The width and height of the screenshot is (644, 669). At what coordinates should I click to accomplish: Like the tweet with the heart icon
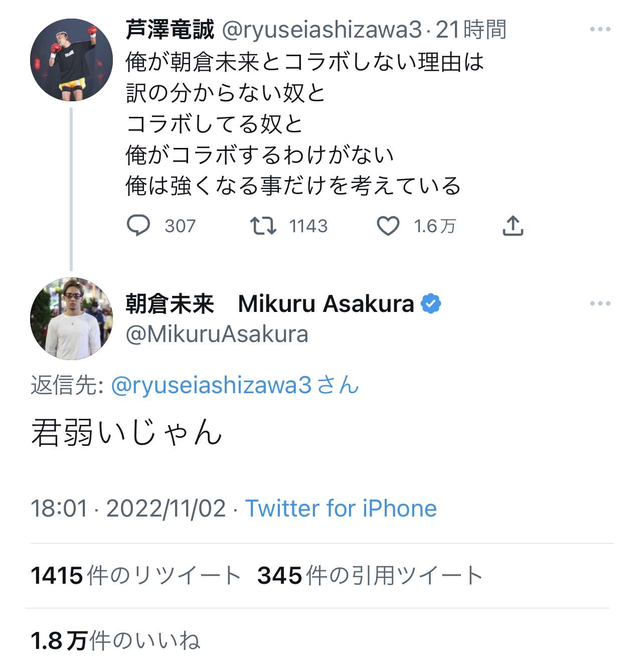(388, 226)
